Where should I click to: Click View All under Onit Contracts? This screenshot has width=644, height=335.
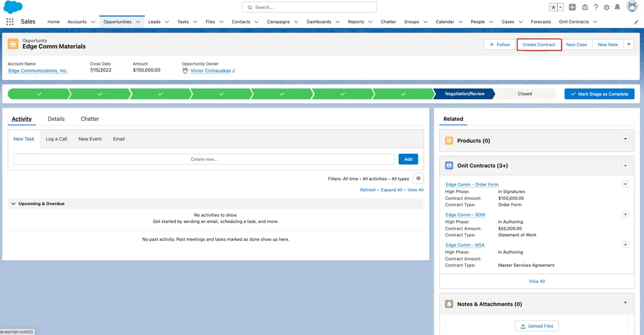click(x=537, y=281)
